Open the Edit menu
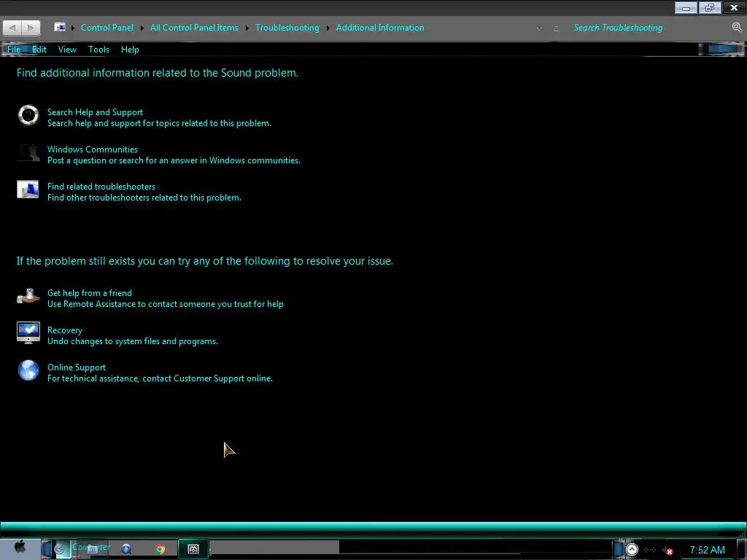The width and height of the screenshot is (747, 560). 39,50
